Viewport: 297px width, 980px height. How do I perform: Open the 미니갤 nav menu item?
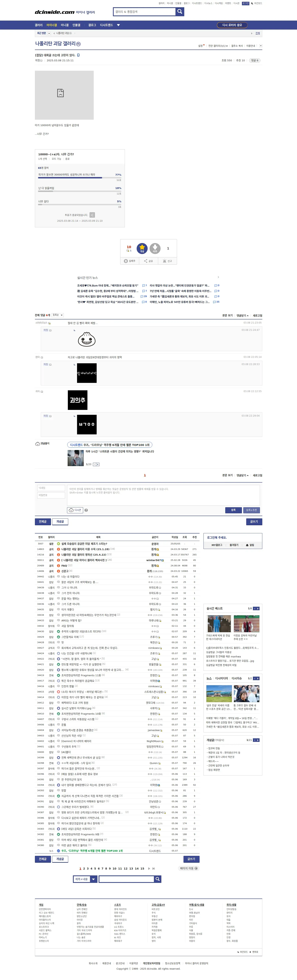pos(65,25)
